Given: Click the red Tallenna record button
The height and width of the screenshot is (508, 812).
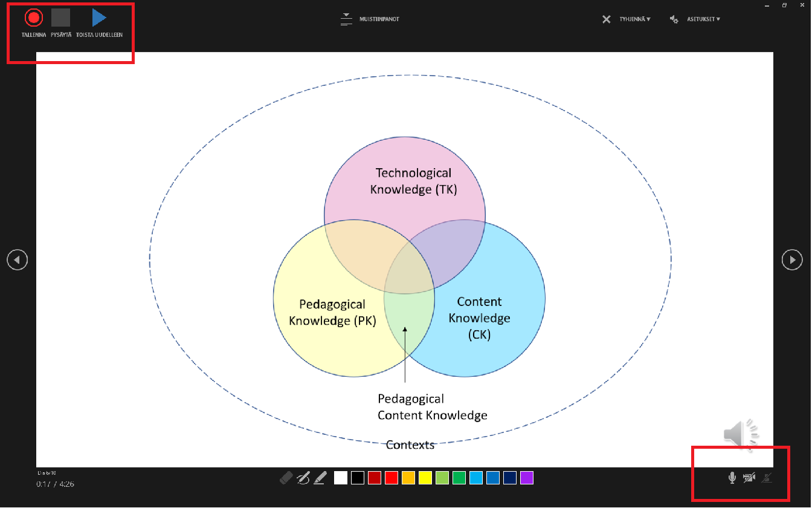Looking at the screenshot, I should click(x=34, y=18).
